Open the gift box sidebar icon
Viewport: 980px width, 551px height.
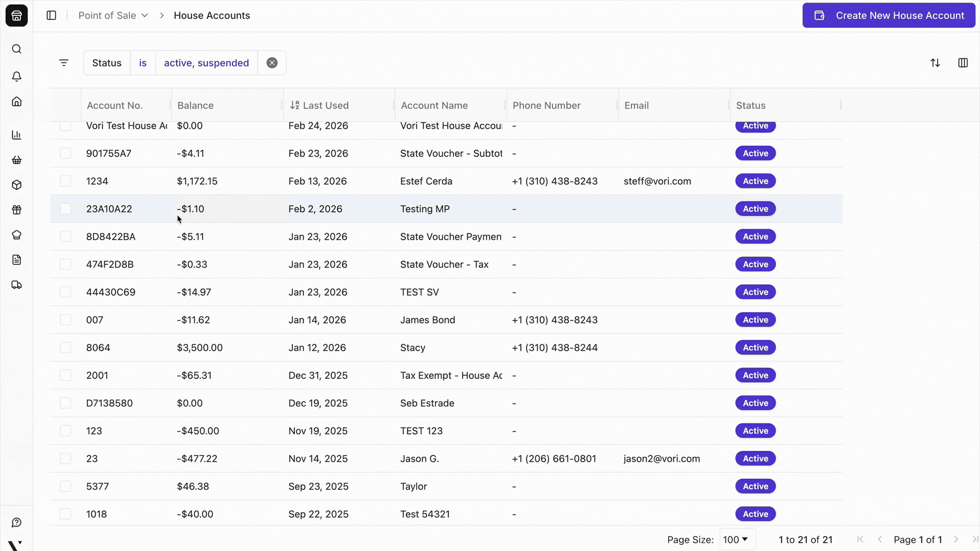click(16, 210)
